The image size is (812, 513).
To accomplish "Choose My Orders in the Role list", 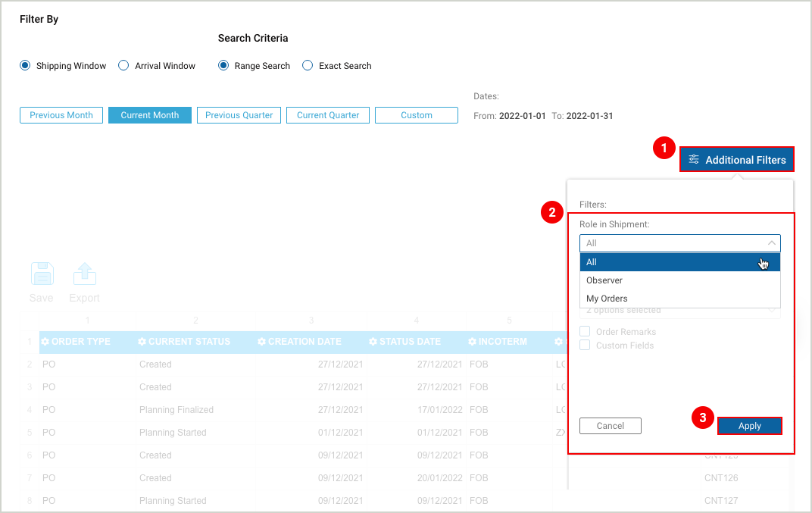I will (680, 299).
